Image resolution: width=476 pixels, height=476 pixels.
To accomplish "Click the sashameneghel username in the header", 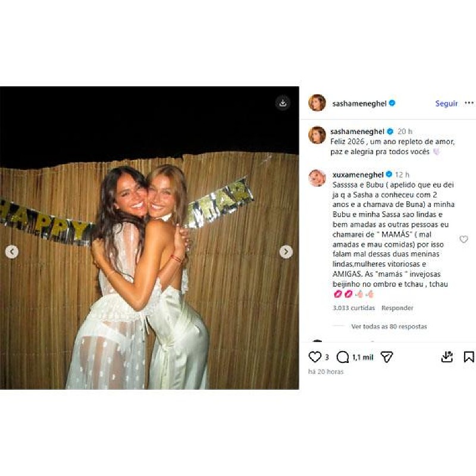I will click(x=358, y=104).
